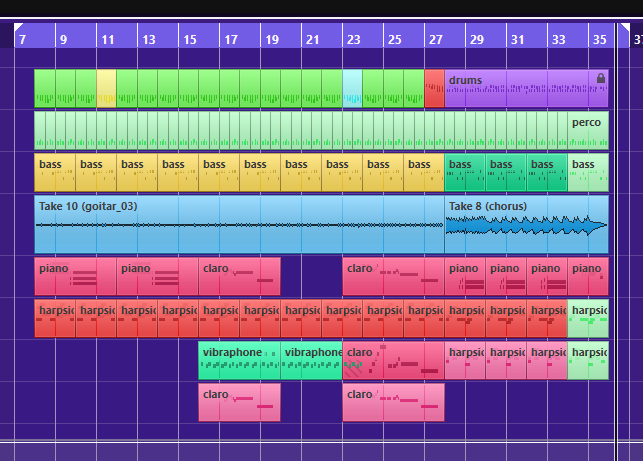Select the first claro clip in the bottom row

239,402
